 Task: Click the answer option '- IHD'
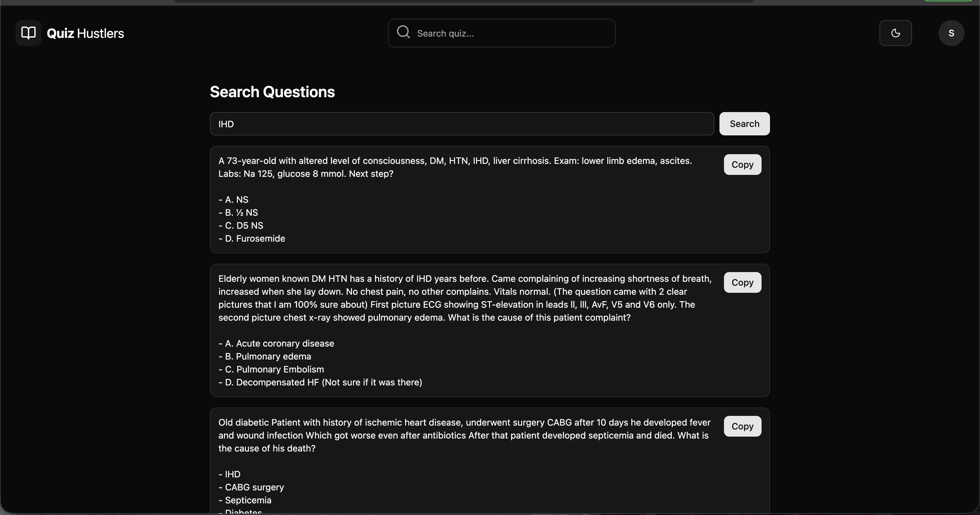tap(229, 474)
